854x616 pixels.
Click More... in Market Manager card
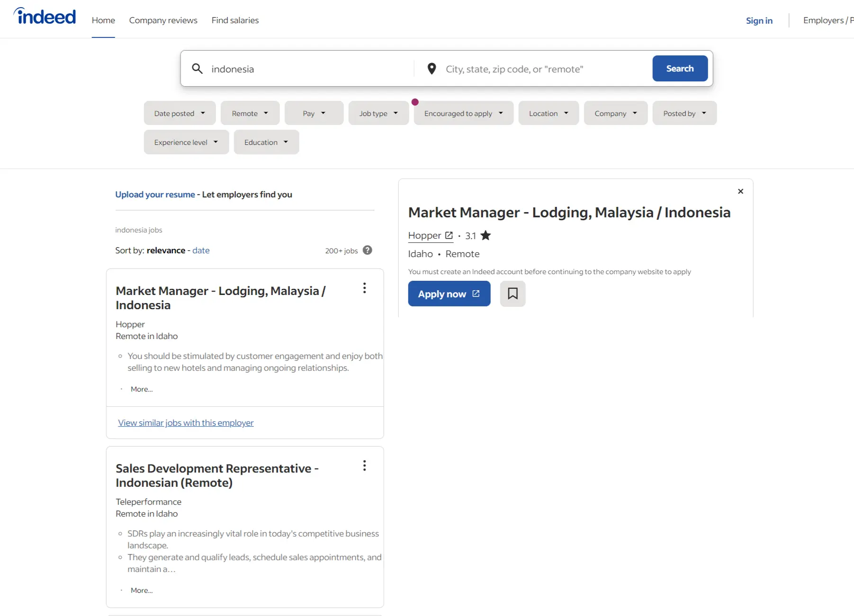coord(142,389)
